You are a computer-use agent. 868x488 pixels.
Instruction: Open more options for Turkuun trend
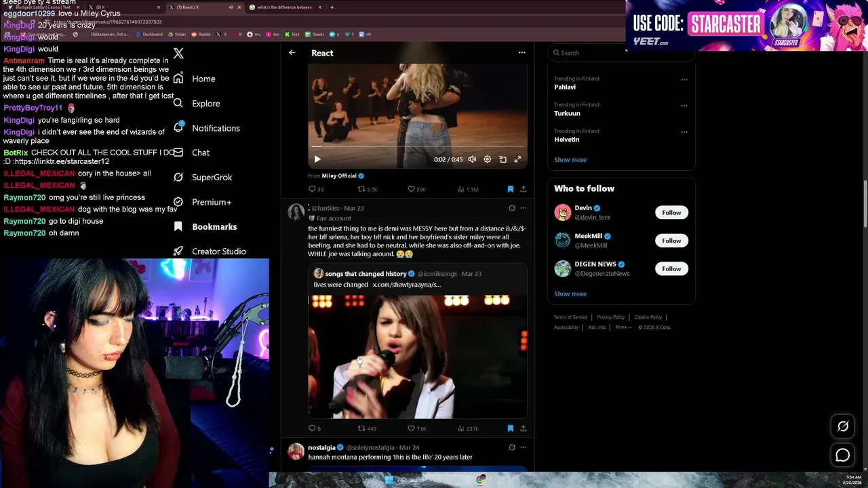pos(684,106)
